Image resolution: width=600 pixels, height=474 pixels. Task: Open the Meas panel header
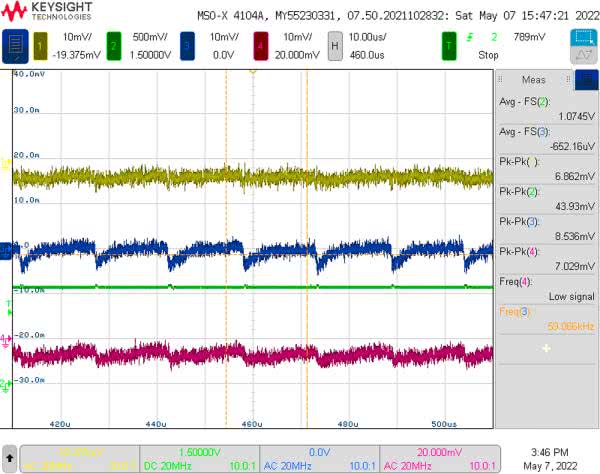pyautogui.click(x=534, y=80)
